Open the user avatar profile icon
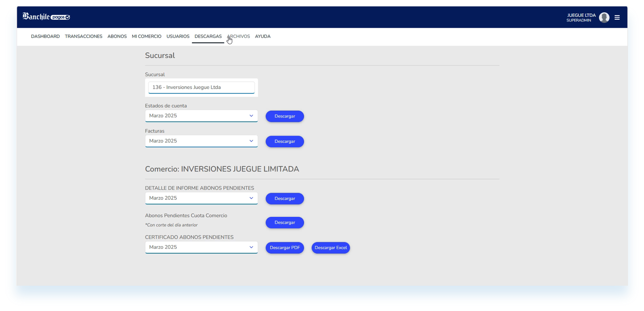The image size is (644, 311). [604, 17]
